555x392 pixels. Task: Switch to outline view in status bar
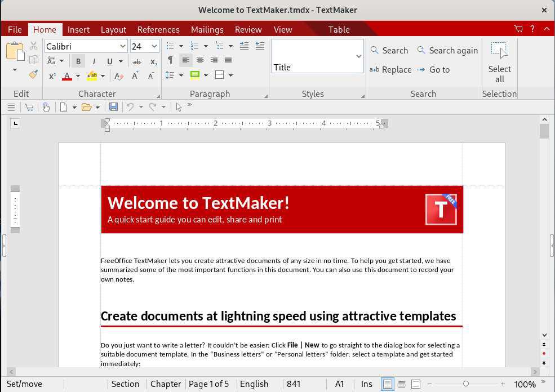[x=416, y=384]
